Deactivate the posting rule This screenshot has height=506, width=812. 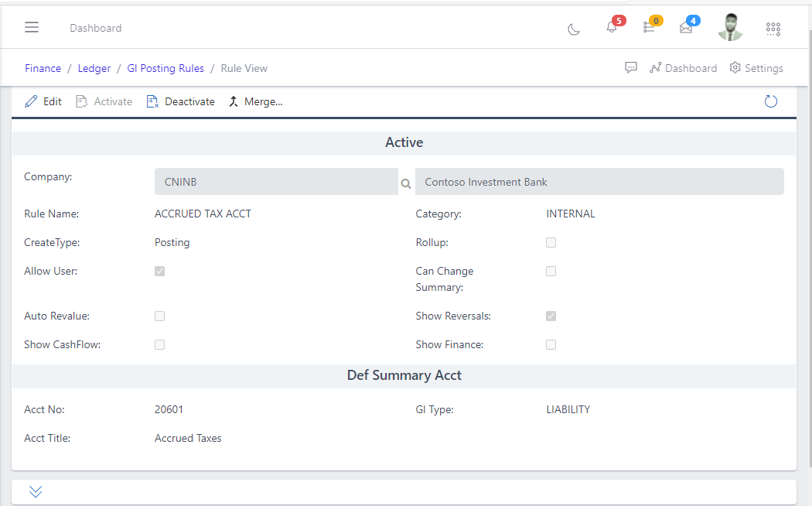tap(180, 101)
